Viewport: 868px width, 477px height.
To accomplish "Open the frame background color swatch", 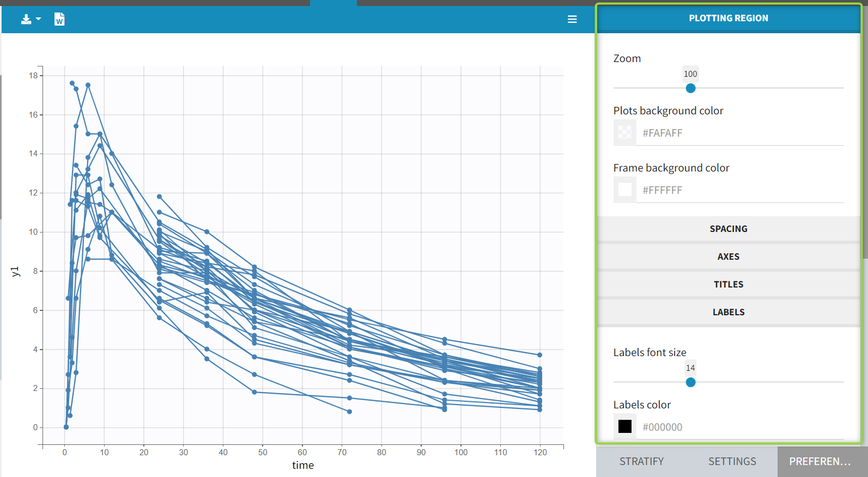I will pos(625,190).
